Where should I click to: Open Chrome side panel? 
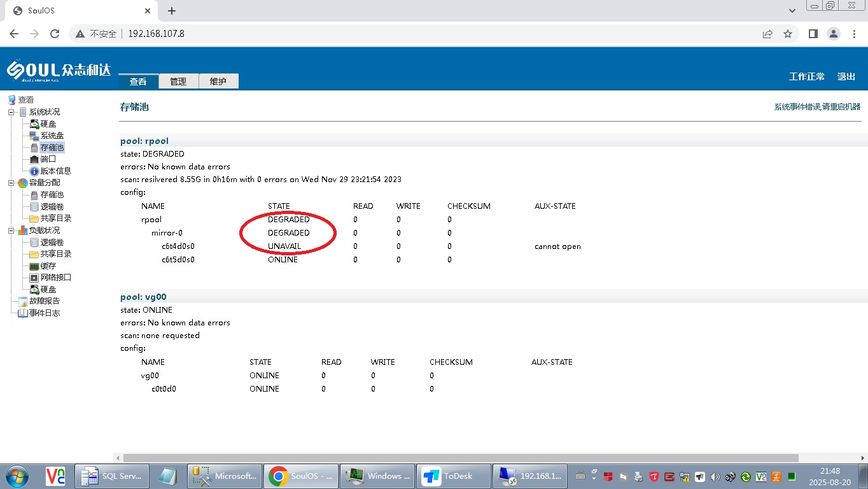[x=813, y=34]
